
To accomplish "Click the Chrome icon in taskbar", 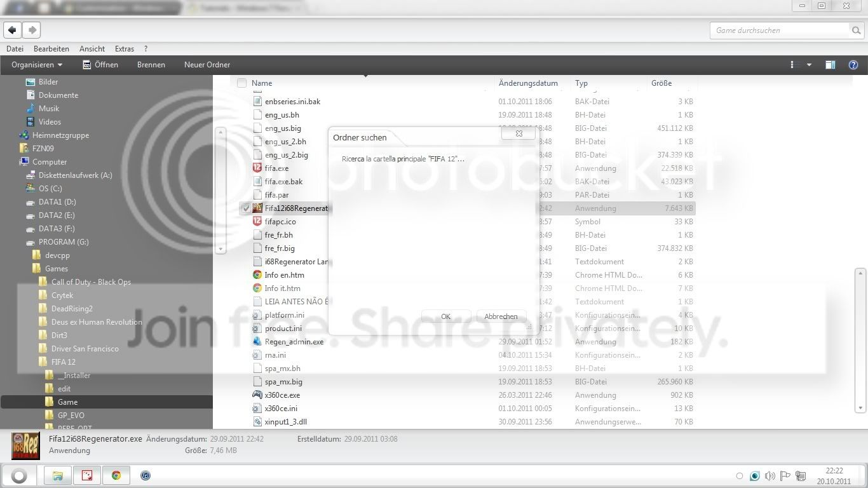I will (116, 475).
